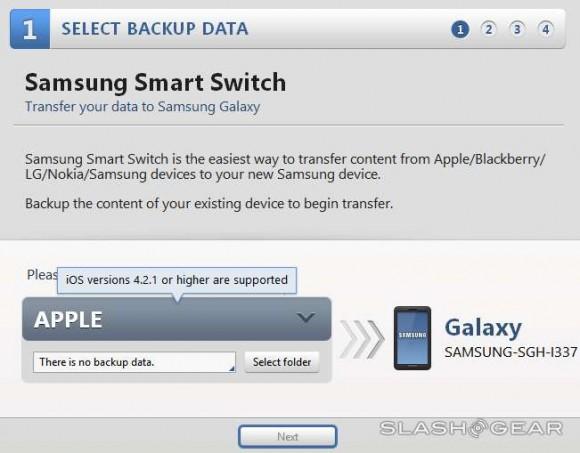Continue with the Next button
The image size is (580, 453).
(287, 436)
